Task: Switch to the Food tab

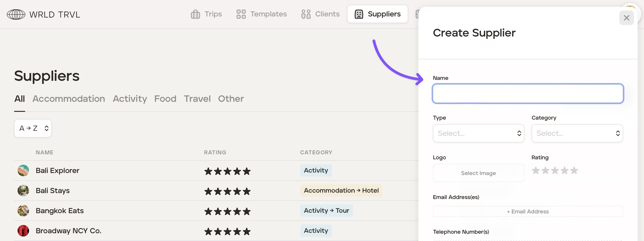Action: pos(165,99)
